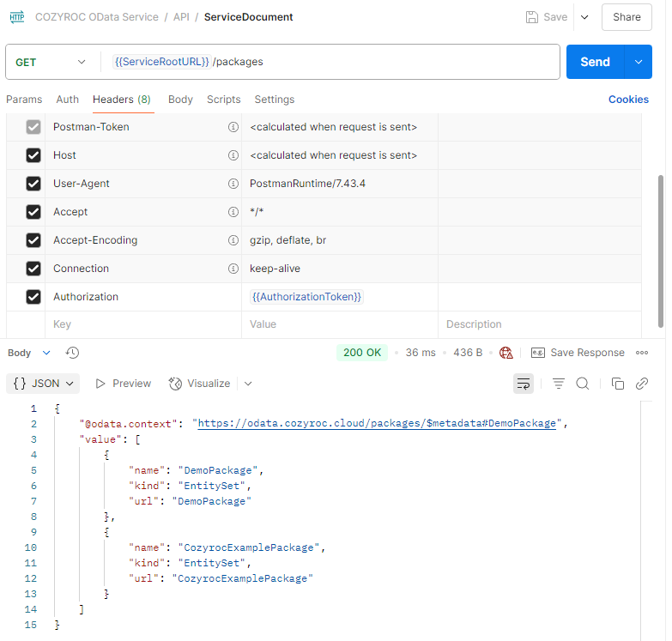Click the new header Key input field
This screenshot has height=641, width=672.
pos(142,324)
